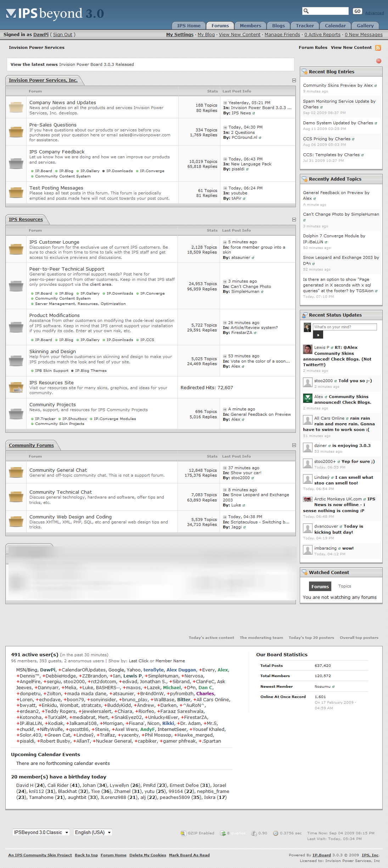This screenshot has width=388, height=868.
Task: Open the IPS Home tab
Action: point(189,25)
